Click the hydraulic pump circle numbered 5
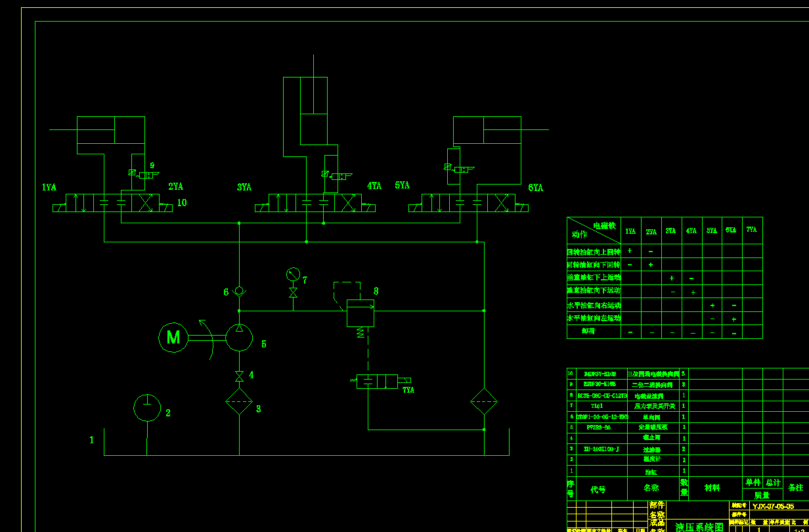This screenshot has width=809, height=532. [239, 338]
